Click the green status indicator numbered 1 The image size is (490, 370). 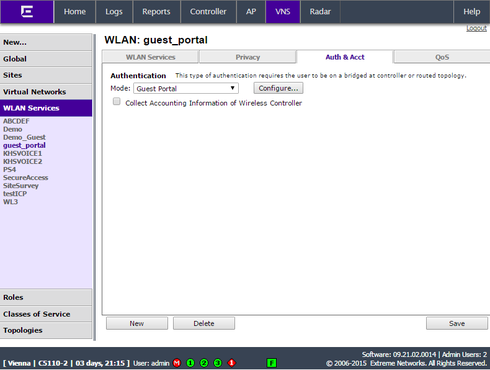pyautogui.click(x=191, y=363)
